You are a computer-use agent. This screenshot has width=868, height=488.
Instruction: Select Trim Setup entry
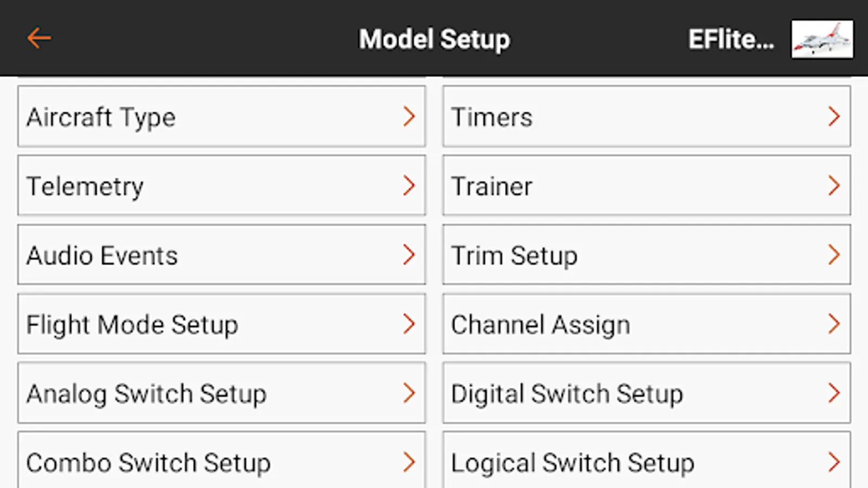pyautogui.click(x=646, y=255)
